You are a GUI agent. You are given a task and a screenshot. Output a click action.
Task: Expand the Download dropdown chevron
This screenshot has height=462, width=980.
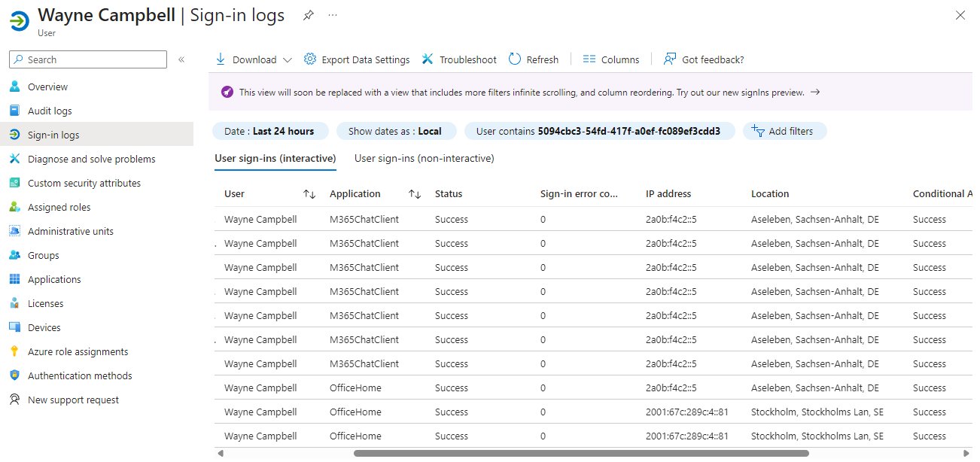288,60
